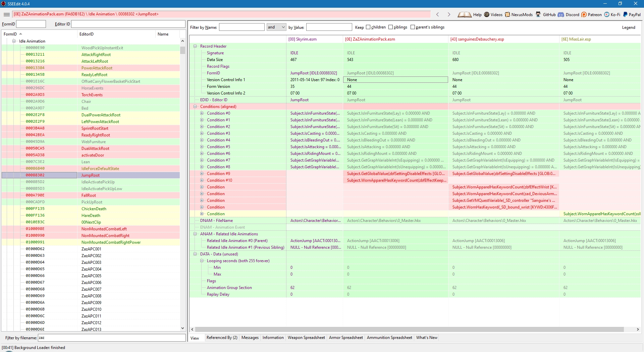Select the PowerAttackRoot record
644x352 pixels.
click(x=97, y=68)
